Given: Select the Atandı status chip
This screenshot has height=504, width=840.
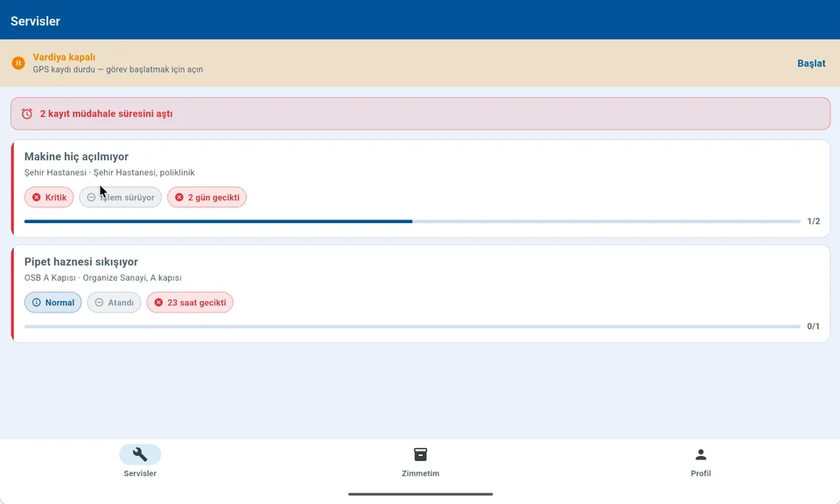Looking at the screenshot, I should click(x=114, y=303).
